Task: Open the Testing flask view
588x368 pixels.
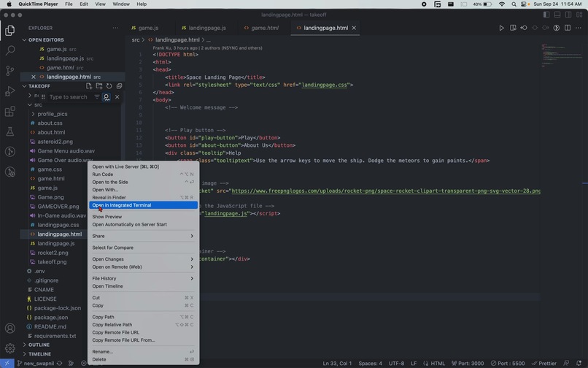Action: click(x=10, y=131)
